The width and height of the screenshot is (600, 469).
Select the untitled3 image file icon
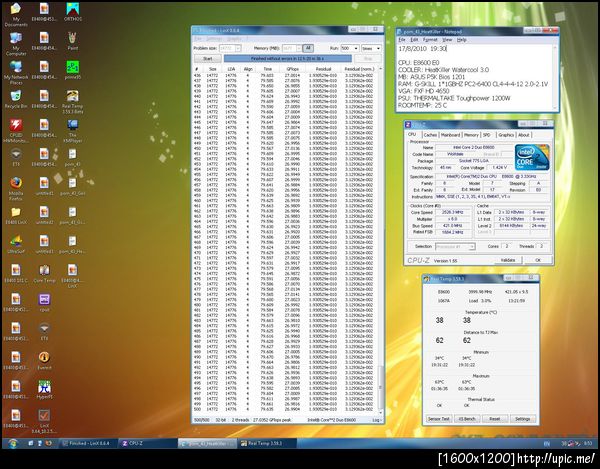pos(44,244)
